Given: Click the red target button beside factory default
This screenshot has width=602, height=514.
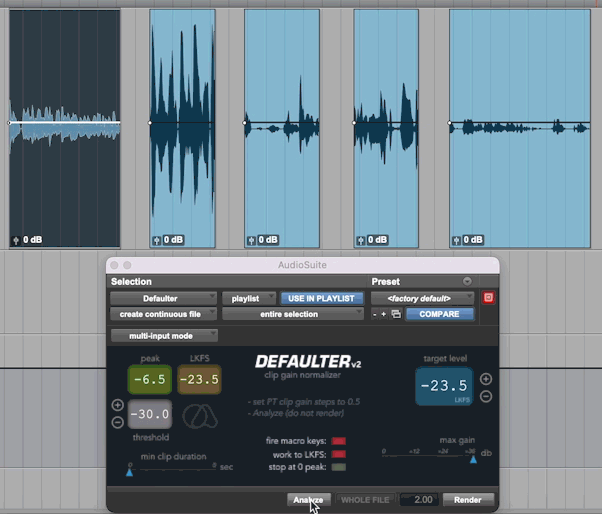Looking at the screenshot, I should pos(488,298).
